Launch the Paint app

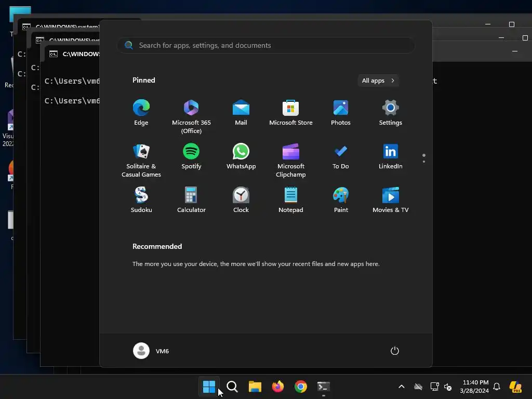pos(341,200)
